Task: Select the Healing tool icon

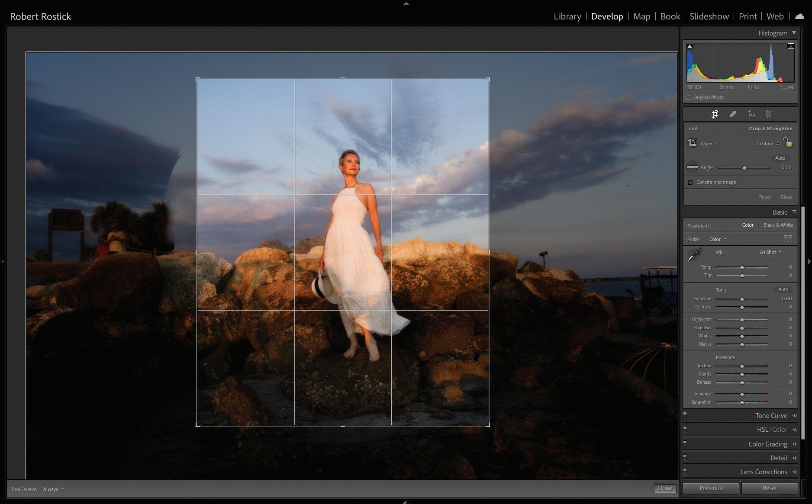Action: pos(733,114)
